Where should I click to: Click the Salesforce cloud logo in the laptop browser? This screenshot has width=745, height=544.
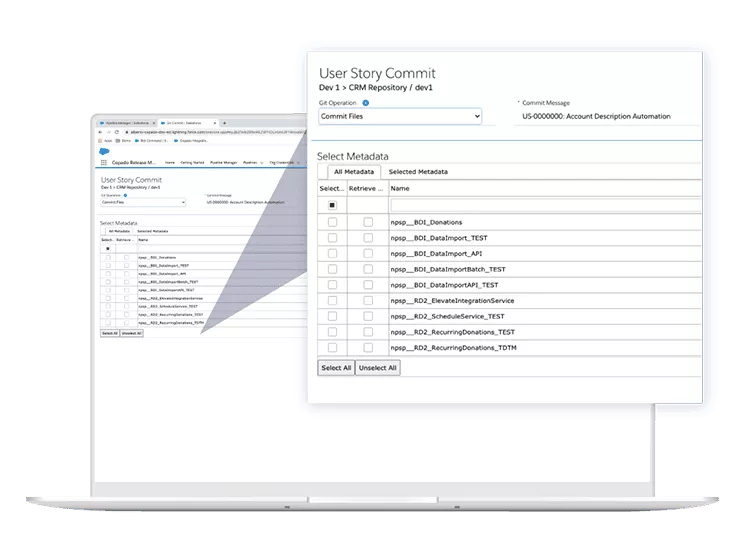[104, 152]
